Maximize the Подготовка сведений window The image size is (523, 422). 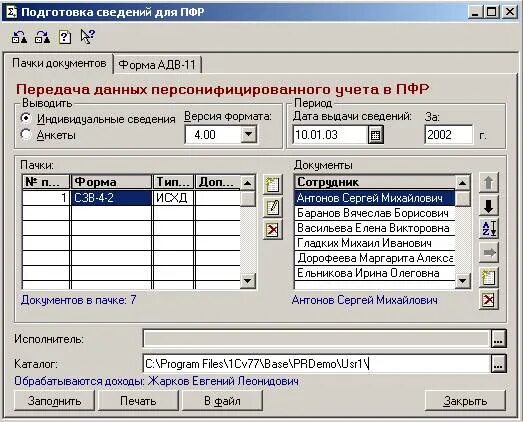[492, 12]
